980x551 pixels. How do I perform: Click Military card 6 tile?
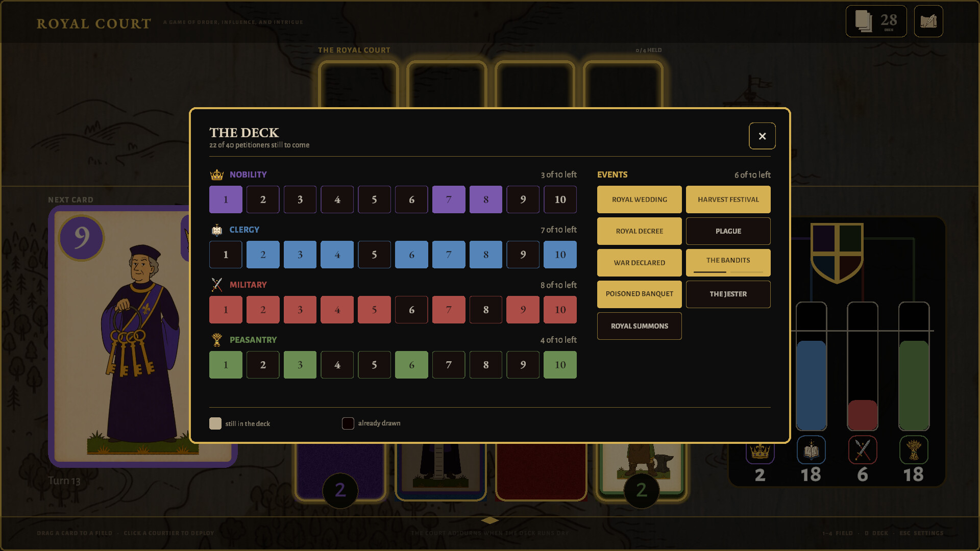(x=411, y=310)
